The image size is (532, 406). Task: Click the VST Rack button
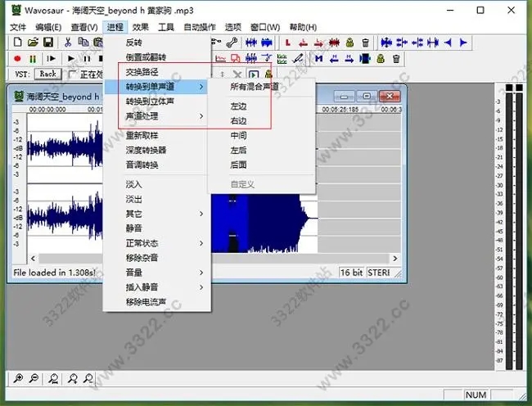pos(48,74)
